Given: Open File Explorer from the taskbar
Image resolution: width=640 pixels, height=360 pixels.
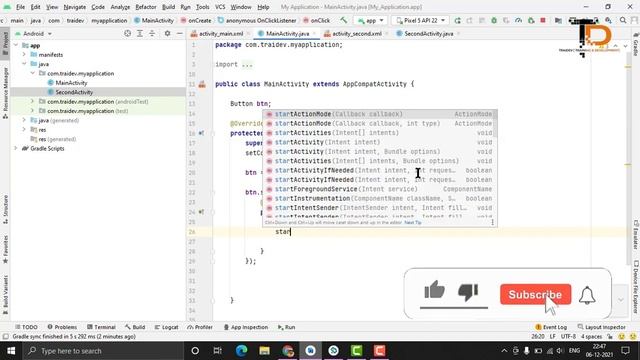Looking at the screenshot, I should coord(264,351).
